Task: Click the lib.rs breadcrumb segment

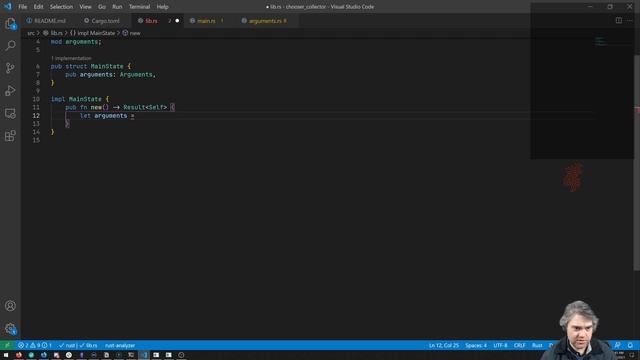Action: click(x=53, y=33)
